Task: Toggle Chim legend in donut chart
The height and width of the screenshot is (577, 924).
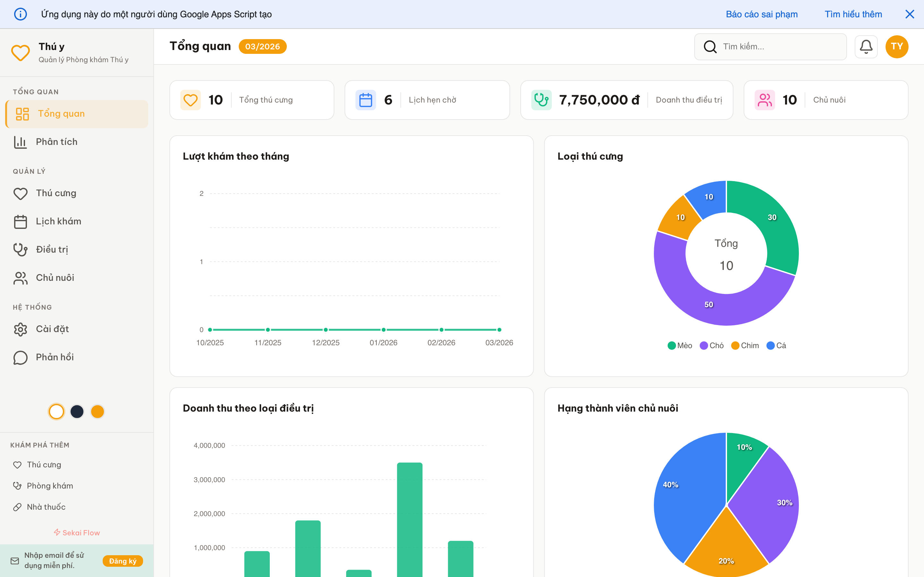Action: (745, 345)
